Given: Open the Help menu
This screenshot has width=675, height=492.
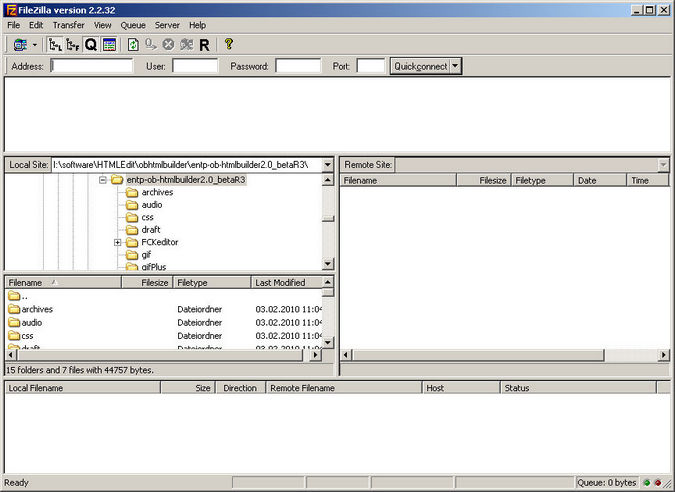Looking at the screenshot, I should coord(197,25).
